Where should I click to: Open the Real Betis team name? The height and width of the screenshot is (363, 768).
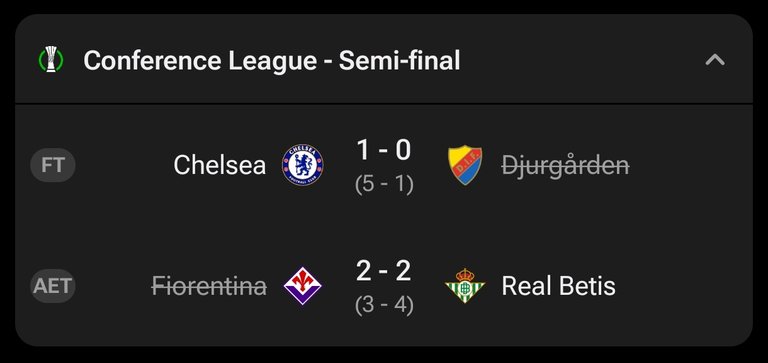(x=558, y=286)
